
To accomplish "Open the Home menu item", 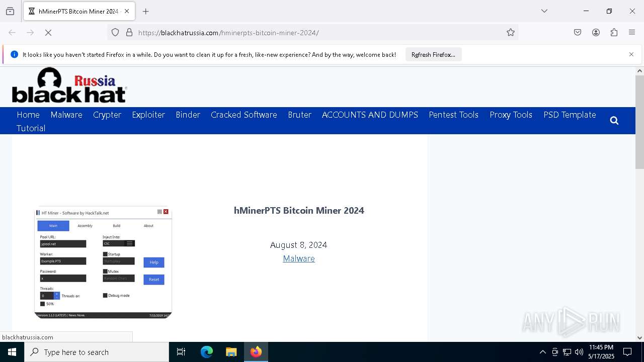I will (28, 115).
